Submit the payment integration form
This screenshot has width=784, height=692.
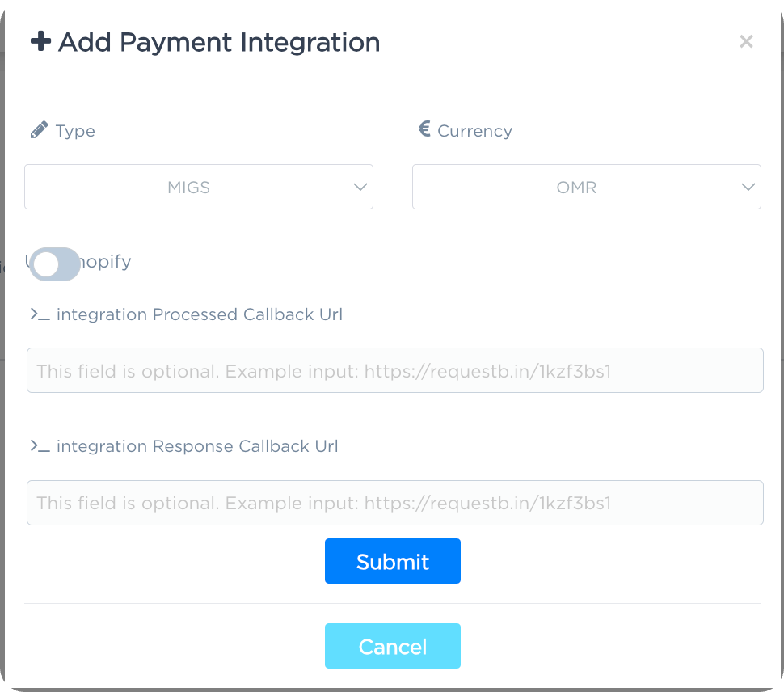(392, 561)
